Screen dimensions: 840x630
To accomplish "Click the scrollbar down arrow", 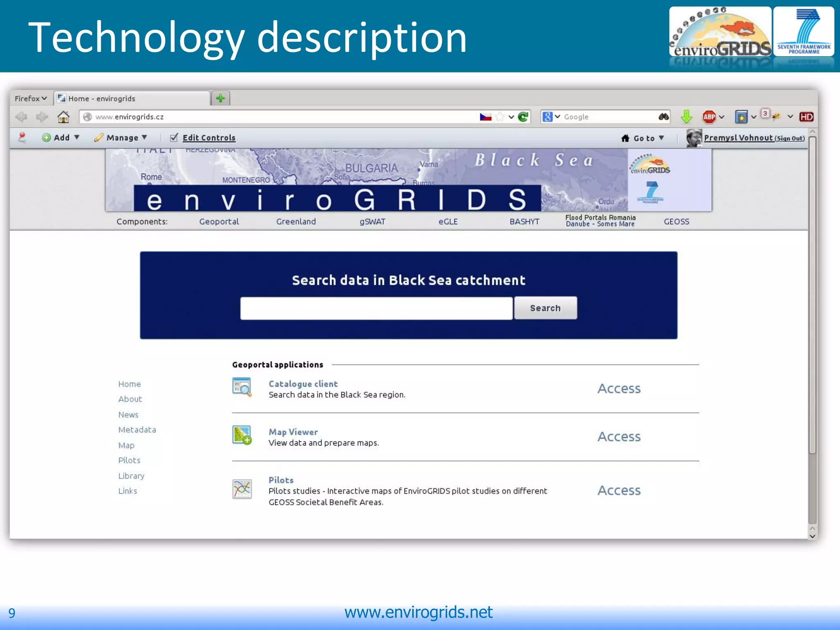I will tap(813, 536).
